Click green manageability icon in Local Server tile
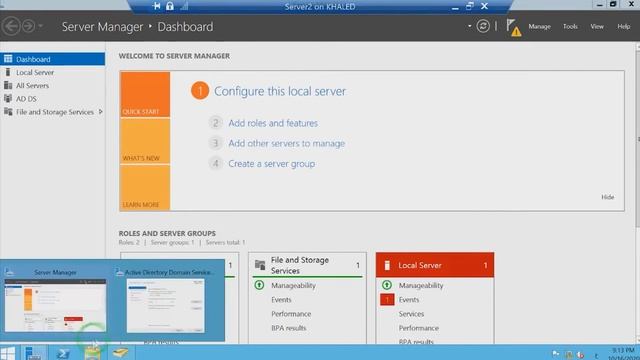The image size is (640, 360). pos(387,285)
